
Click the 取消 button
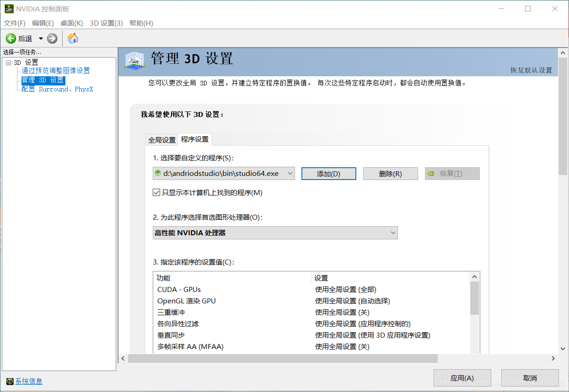[x=530, y=378]
